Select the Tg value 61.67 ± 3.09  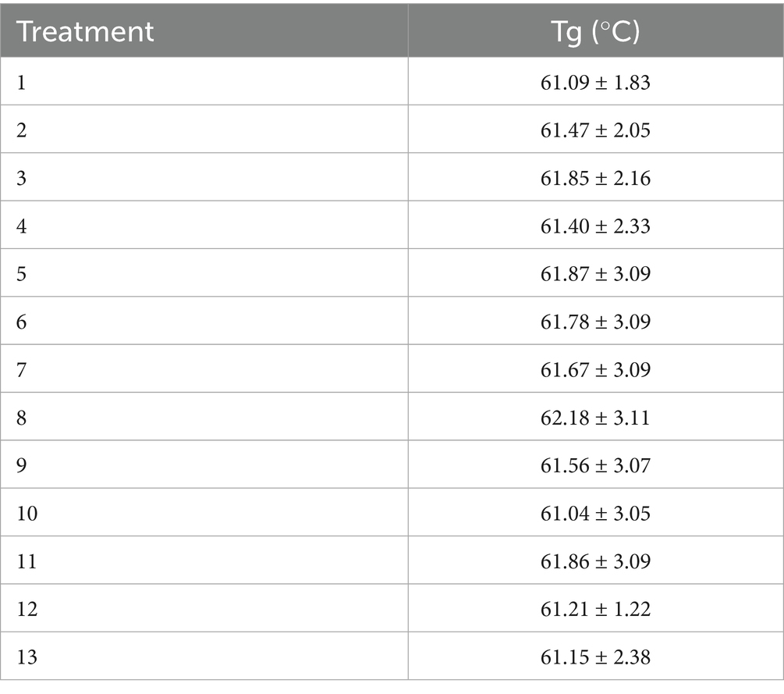click(x=595, y=370)
